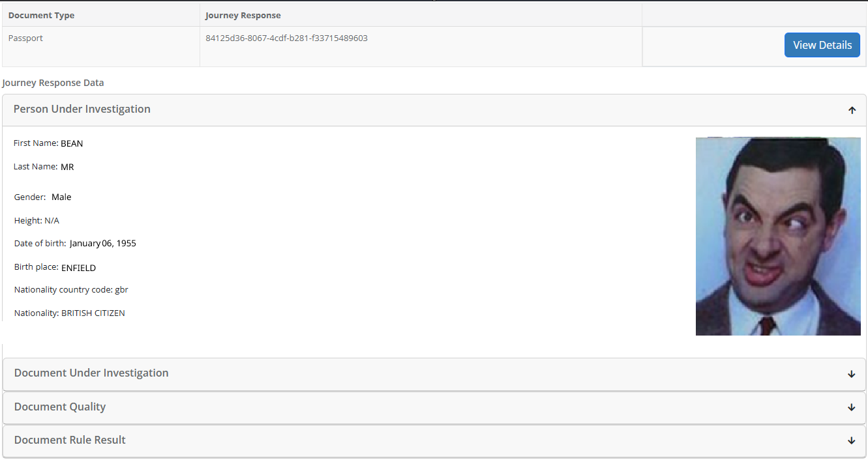
Task: Click the journey response ID text
Action: click(286, 38)
